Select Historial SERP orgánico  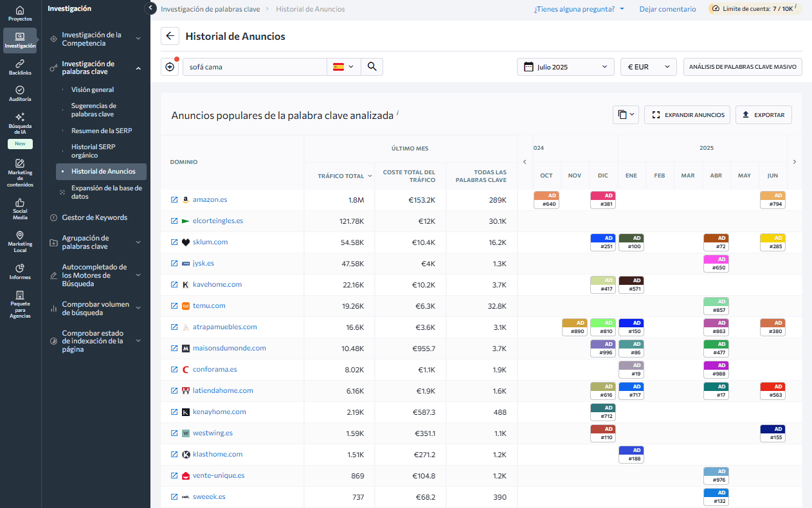pyautogui.click(x=94, y=151)
